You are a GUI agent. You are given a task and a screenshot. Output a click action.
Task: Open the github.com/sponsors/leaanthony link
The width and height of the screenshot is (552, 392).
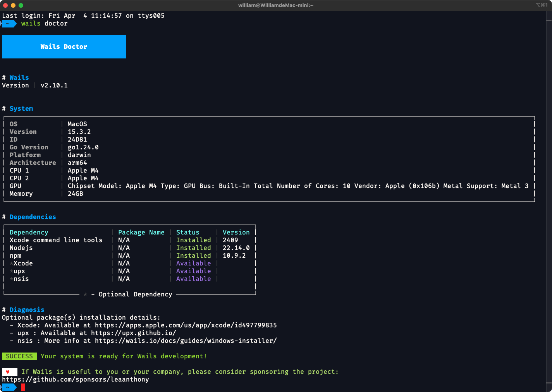[76, 380]
